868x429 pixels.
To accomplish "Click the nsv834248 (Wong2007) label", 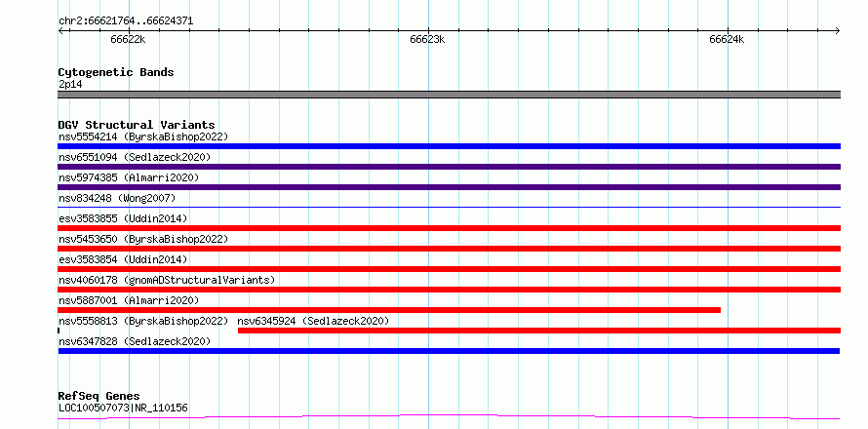I will coord(117,198).
